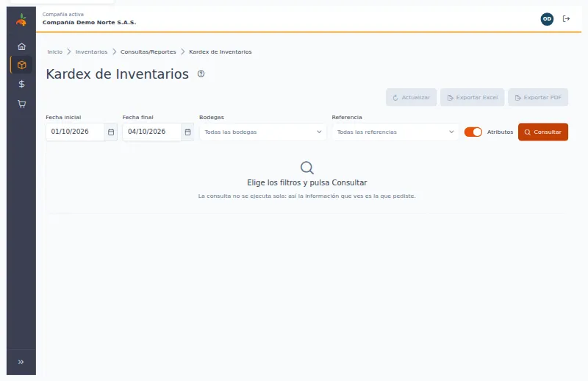The height and width of the screenshot is (381, 588).
Task: Open calendar picker for Fecha inicial
Action: [x=111, y=132]
